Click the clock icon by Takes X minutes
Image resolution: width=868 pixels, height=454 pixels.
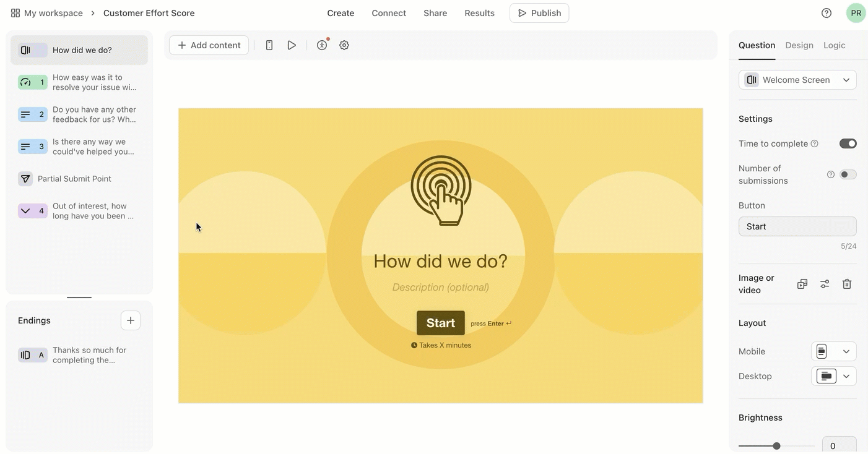point(414,345)
